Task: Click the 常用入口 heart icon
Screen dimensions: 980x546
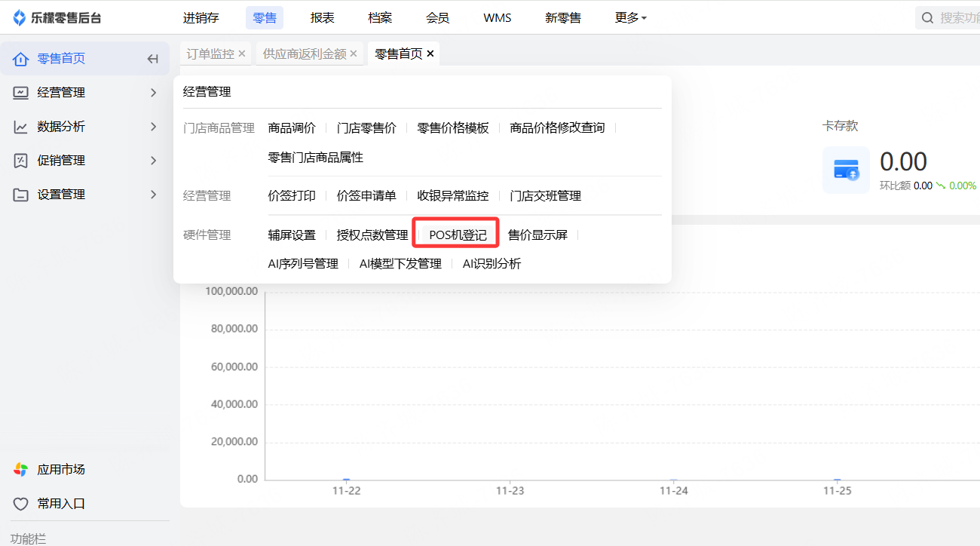Action: coord(21,503)
